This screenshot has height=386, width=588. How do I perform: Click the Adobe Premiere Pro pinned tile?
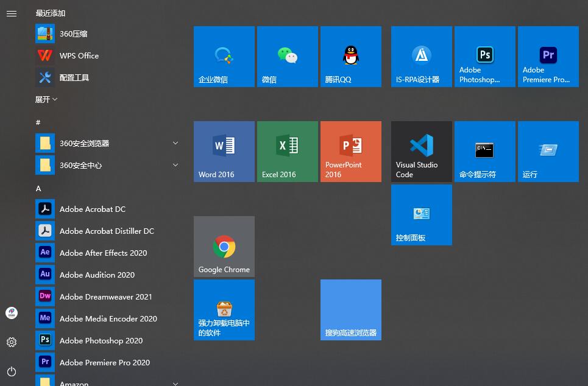pos(548,57)
